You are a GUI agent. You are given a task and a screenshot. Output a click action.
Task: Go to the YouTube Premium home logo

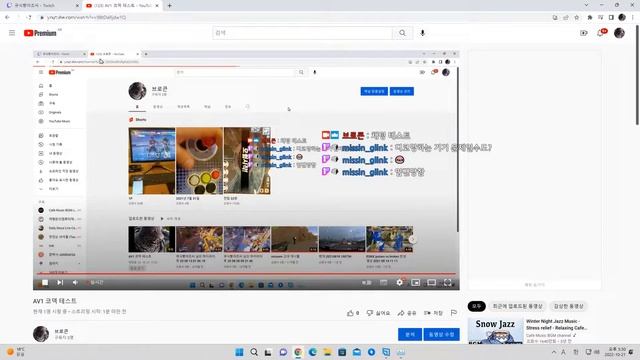click(40, 33)
